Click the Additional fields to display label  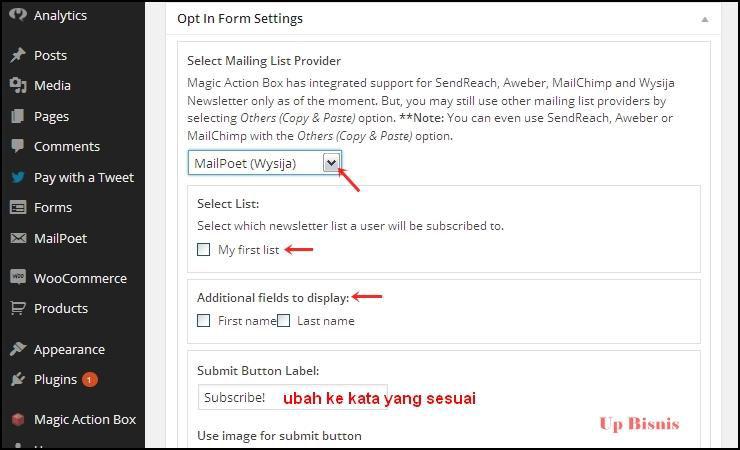273,298
